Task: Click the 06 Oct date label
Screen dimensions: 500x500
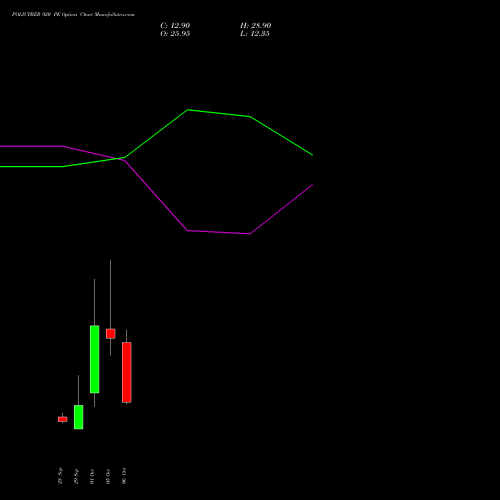Action: click(124, 476)
